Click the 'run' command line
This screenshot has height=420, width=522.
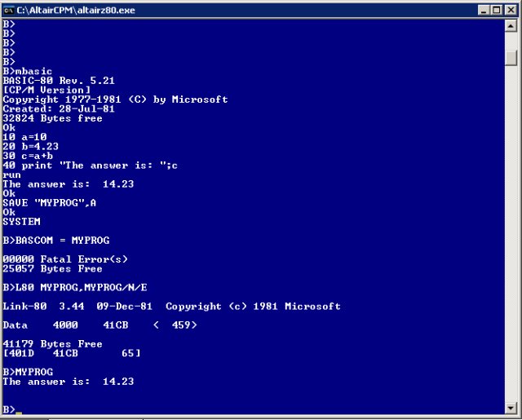click(x=12, y=175)
